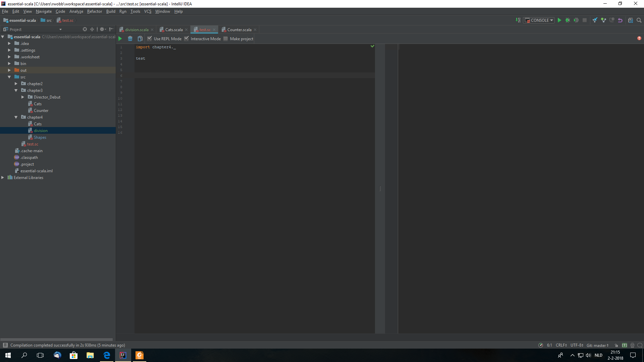
Task: Open the VCS menu
Action: click(148, 11)
